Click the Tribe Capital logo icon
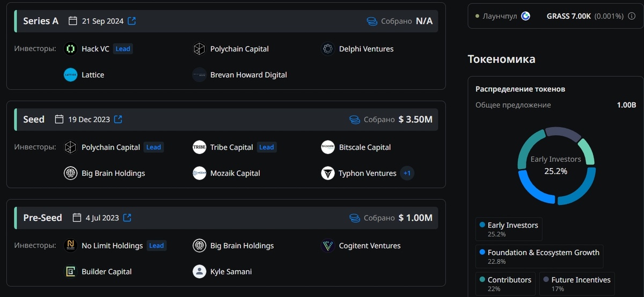Image resolution: width=644 pixels, height=297 pixels. click(x=199, y=147)
